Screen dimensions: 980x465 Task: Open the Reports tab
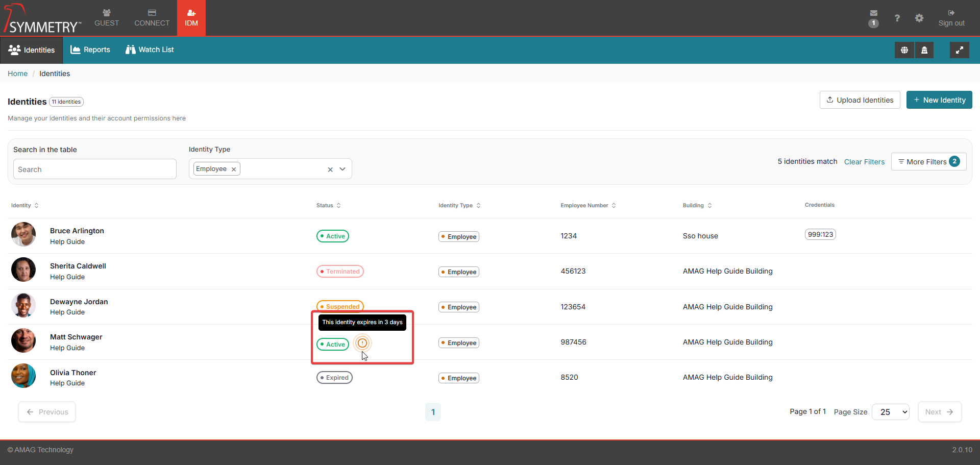(x=90, y=50)
